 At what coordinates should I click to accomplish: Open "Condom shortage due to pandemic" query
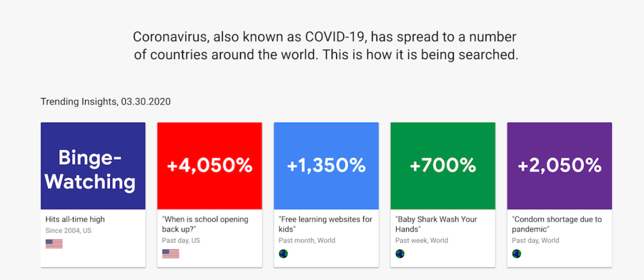pyautogui.click(x=557, y=225)
